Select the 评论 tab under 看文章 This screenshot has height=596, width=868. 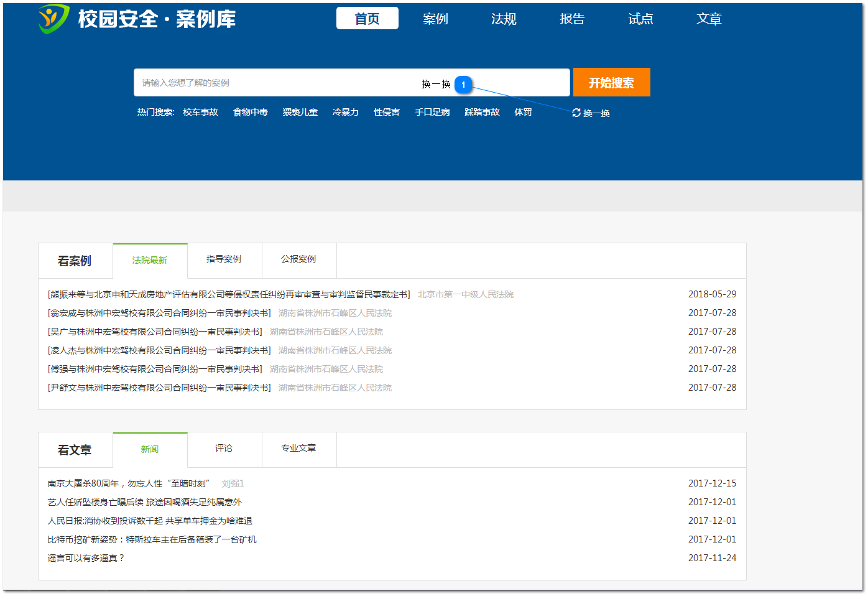[x=224, y=449]
